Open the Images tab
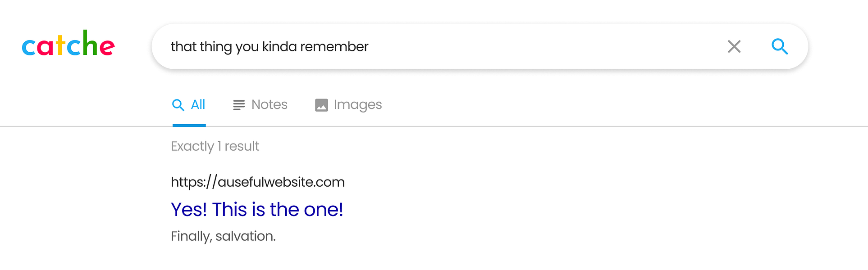868x270 pixels. (357, 105)
